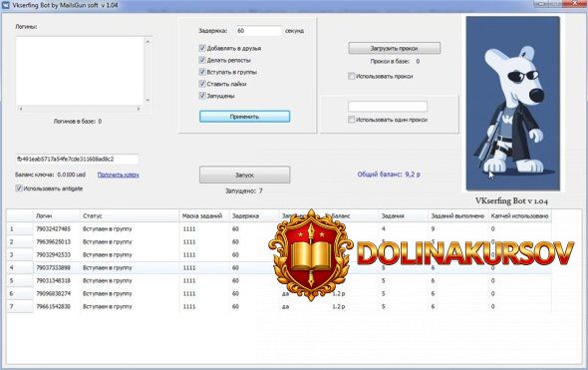588x370 pixels.
Task: Click the 'Логинов в базе: 0' label
Action: (x=78, y=122)
